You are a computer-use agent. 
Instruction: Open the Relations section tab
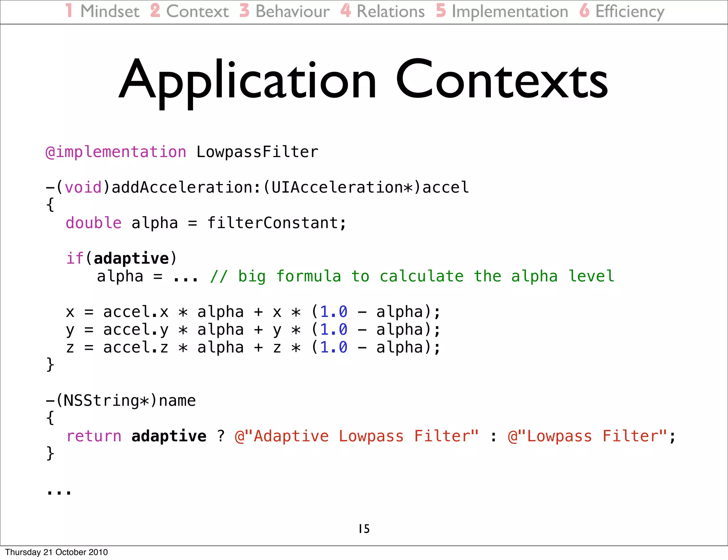pos(382,11)
